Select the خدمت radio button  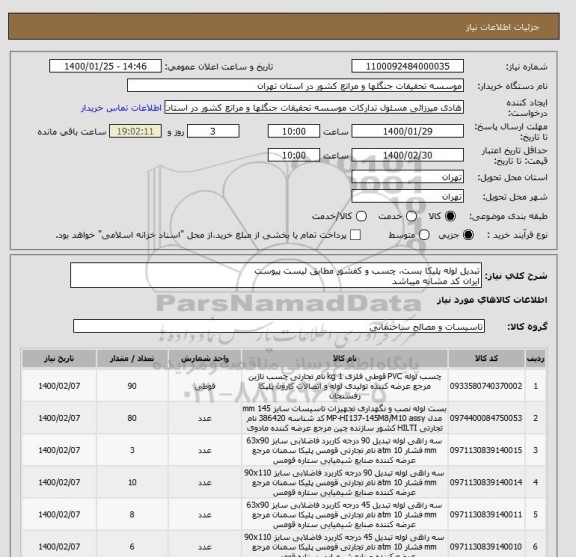point(411,216)
